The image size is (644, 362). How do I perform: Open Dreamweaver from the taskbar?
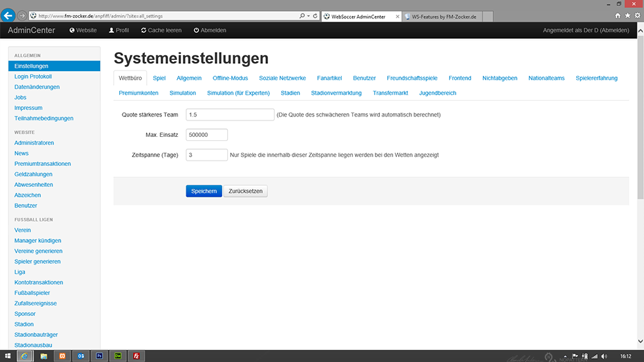[x=118, y=356]
